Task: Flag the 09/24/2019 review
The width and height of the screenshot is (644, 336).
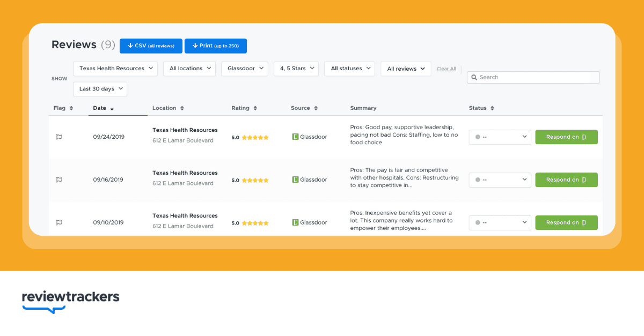Action: click(59, 137)
